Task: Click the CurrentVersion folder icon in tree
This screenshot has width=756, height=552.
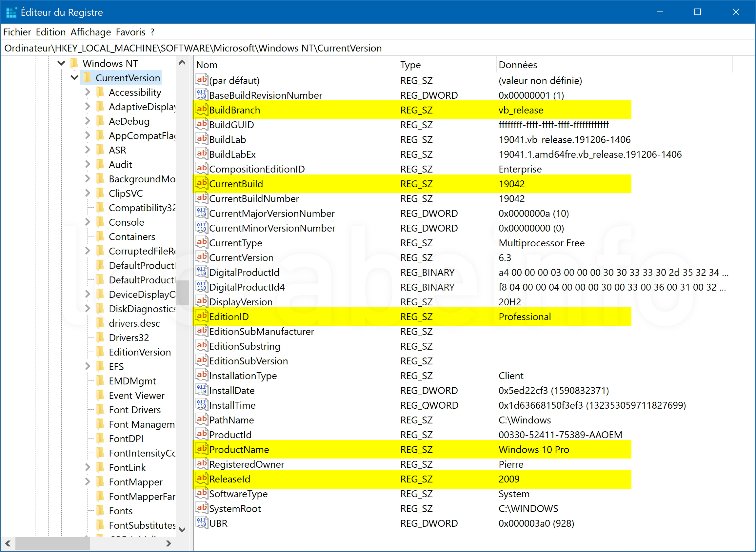Action: tap(88, 77)
